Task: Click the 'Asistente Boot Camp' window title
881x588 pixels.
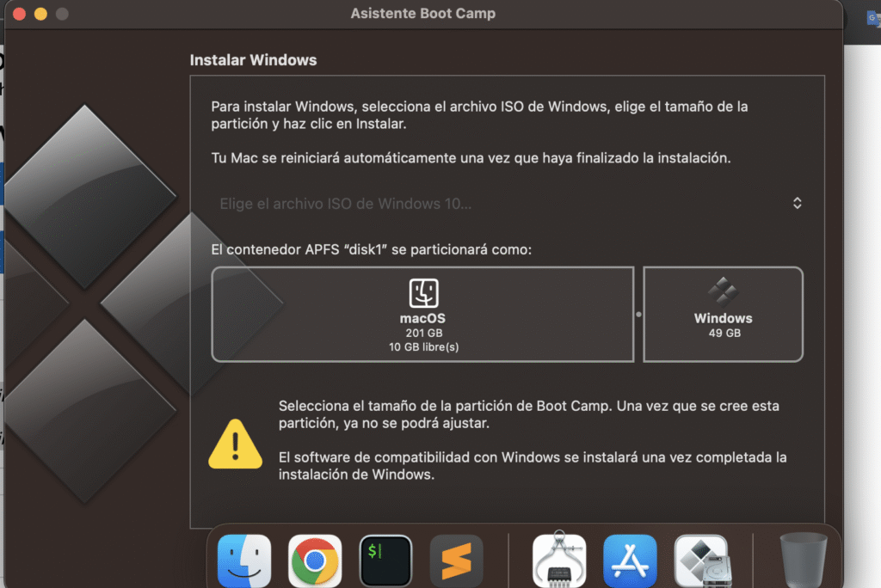Action: tap(423, 14)
